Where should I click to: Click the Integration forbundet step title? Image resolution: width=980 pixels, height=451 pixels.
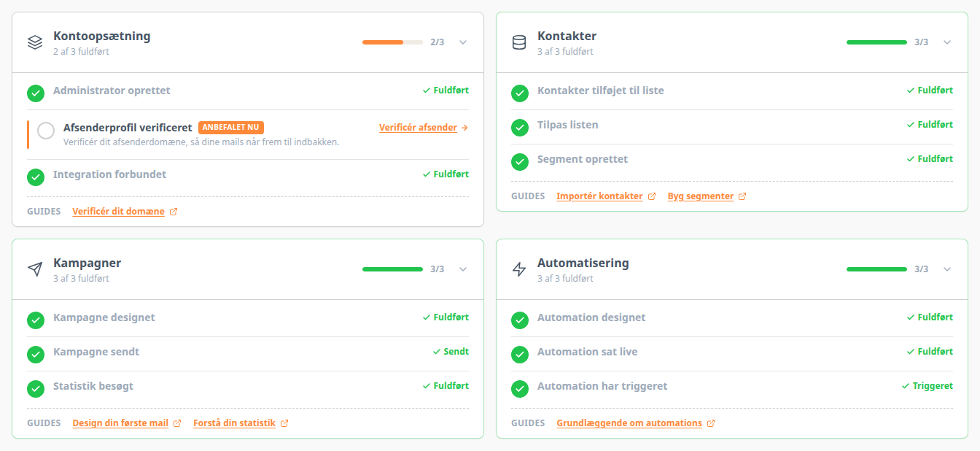109,174
